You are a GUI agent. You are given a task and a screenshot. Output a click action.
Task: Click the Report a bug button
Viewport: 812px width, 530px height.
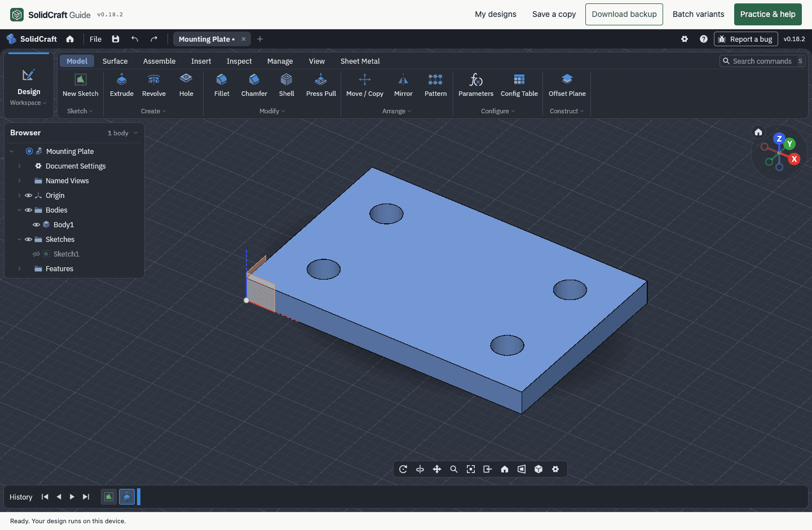pyautogui.click(x=746, y=39)
